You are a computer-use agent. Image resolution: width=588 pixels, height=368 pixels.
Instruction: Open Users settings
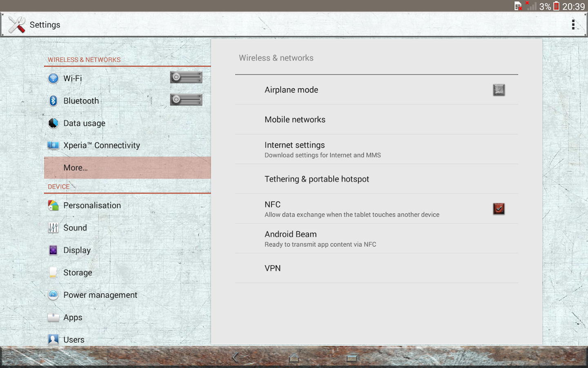click(74, 339)
